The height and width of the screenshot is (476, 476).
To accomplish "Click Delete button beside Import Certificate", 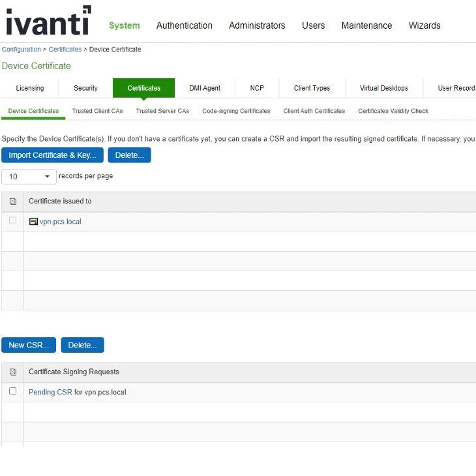I will [129, 155].
